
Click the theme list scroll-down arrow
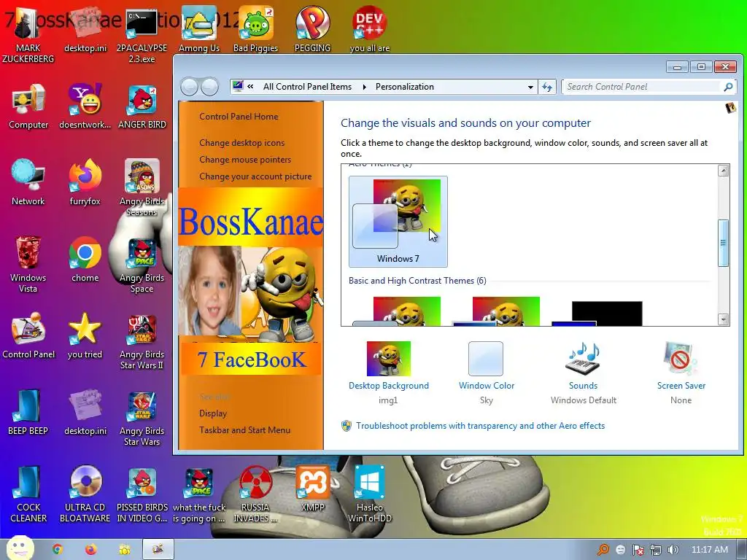pos(723,319)
